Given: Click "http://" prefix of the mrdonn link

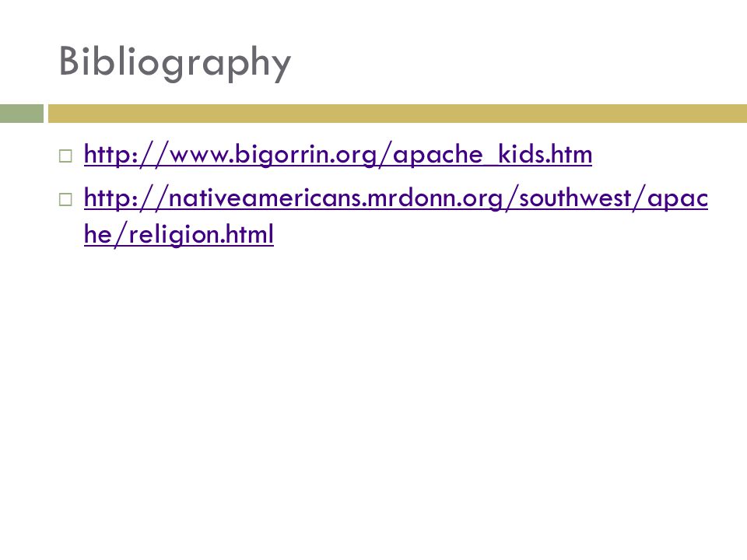Looking at the screenshot, I should point(126,198).
